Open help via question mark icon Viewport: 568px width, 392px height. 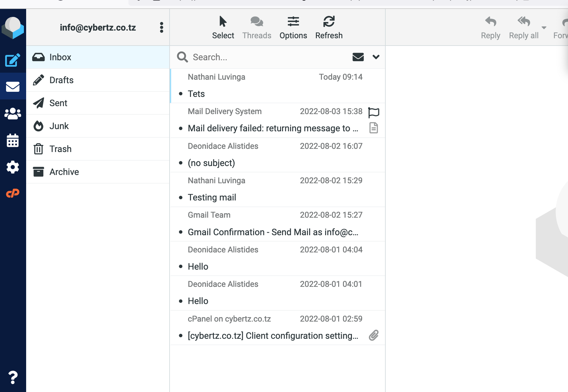tap(13, 377)
